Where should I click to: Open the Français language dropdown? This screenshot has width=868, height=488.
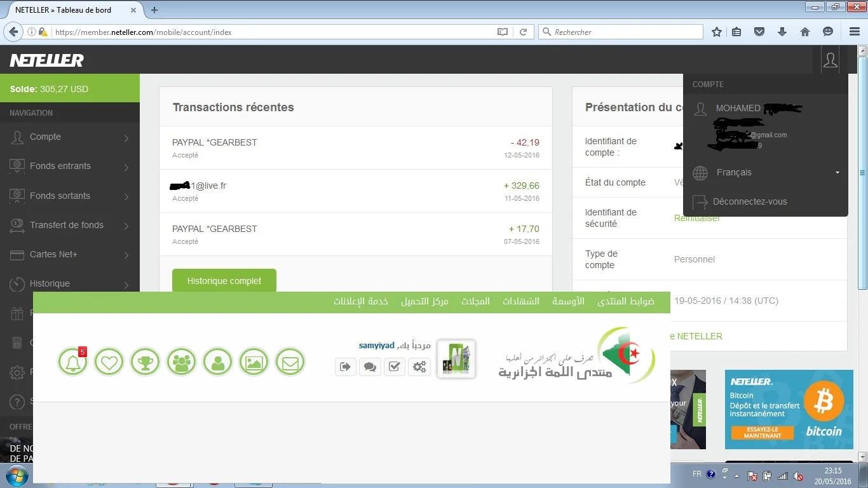pyautogui.click(x=765, y=172)
